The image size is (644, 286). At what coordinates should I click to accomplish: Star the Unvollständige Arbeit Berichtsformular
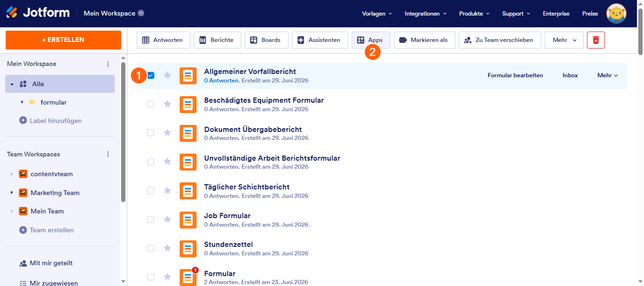[167, 161]
